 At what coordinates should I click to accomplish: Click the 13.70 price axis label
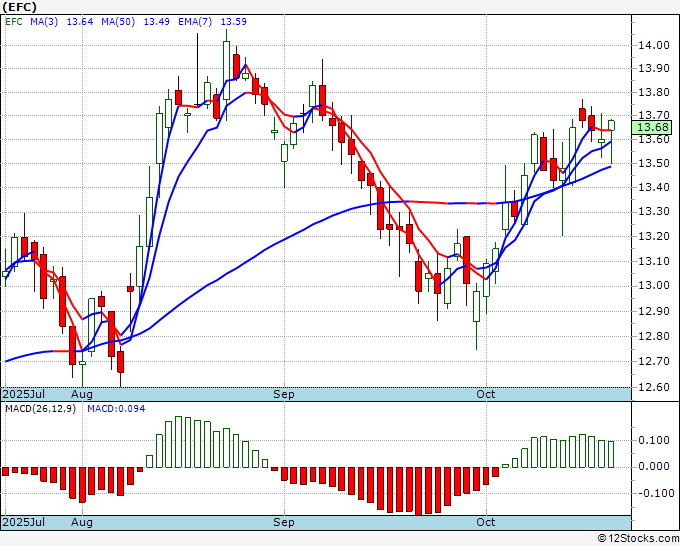(654, 115)
